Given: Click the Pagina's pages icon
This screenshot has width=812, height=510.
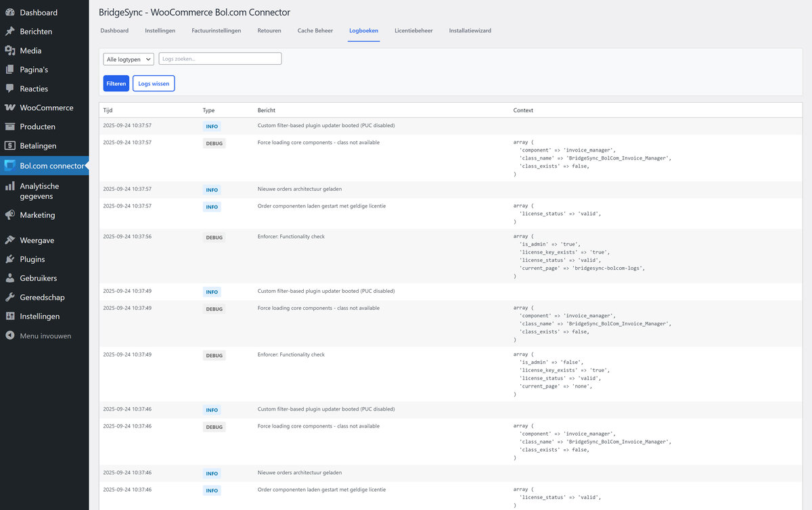Looking at the screenshot, I should [x=9, y=70].
